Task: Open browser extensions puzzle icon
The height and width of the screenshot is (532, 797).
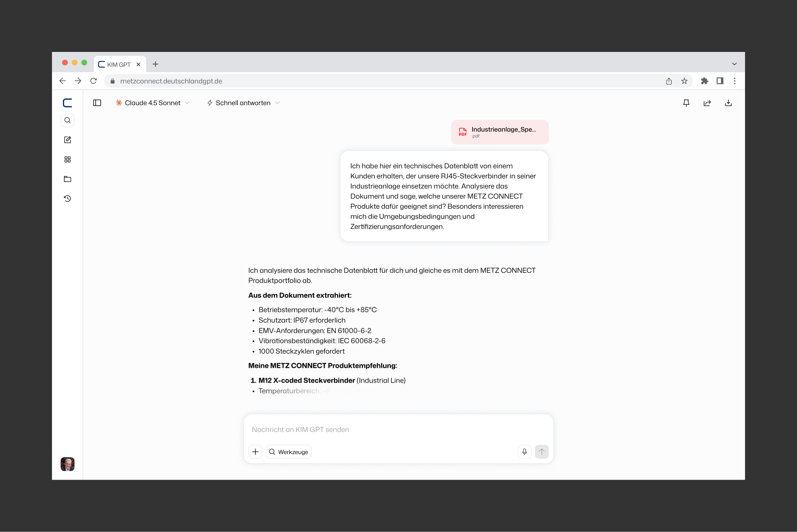Action: click(x=705, y=81)
